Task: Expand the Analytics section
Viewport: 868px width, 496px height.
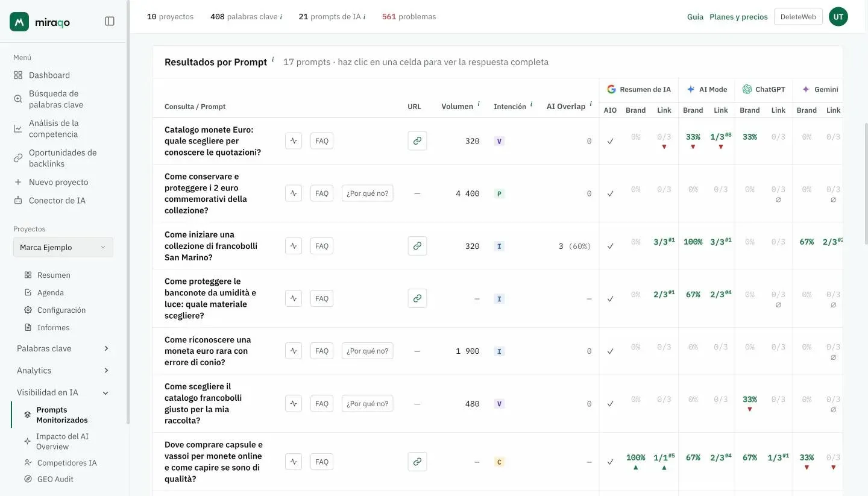Action: (x=63, y=371)
